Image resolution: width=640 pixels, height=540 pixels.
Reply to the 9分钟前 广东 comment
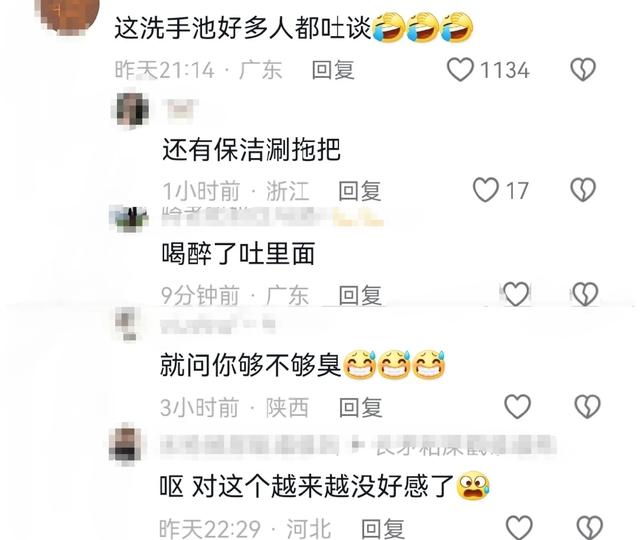coord(360,295)
